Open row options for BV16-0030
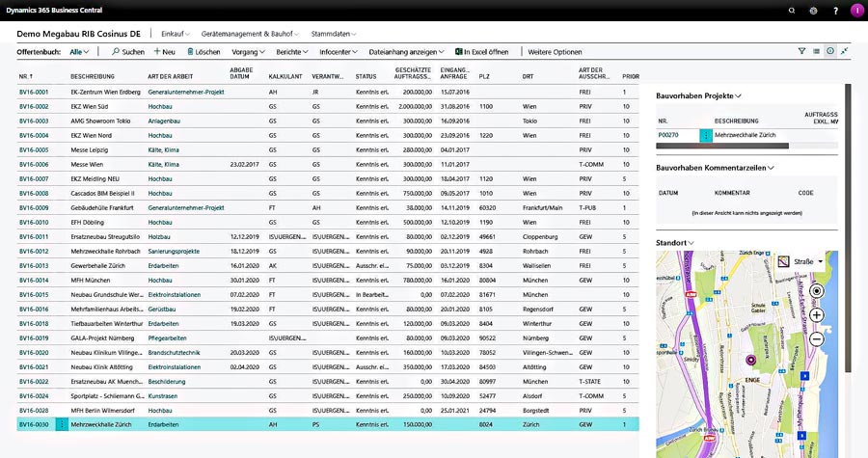The image size is (868, 458). click(x=62, y=424)
